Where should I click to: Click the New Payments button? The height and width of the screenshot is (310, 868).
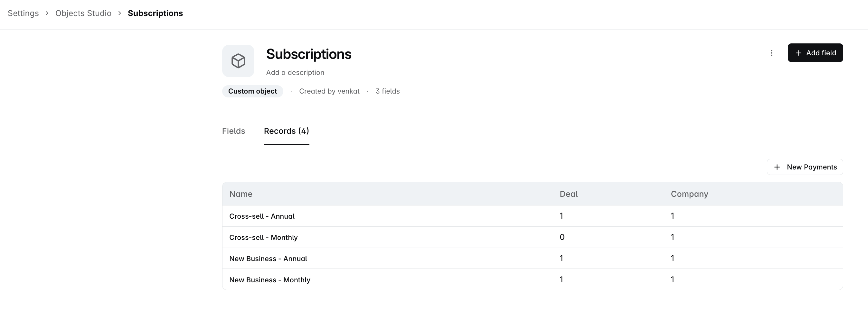tap(805, 167)
